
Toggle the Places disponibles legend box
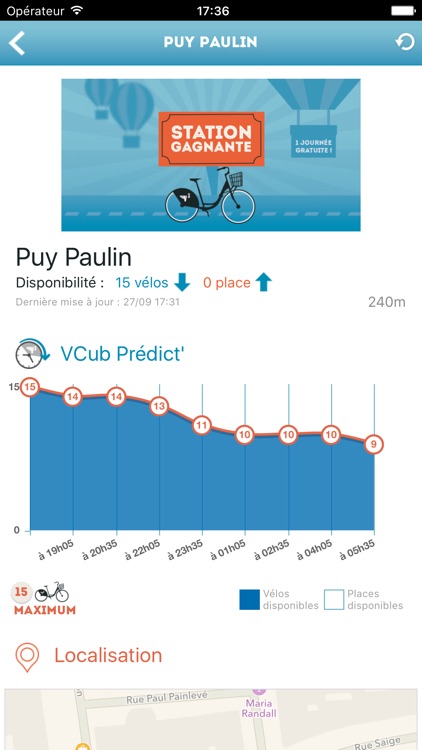(x=334, y=600)
